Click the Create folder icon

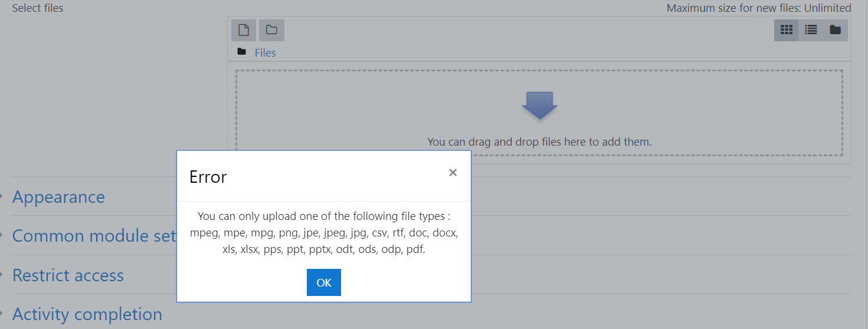coord(271,30)
